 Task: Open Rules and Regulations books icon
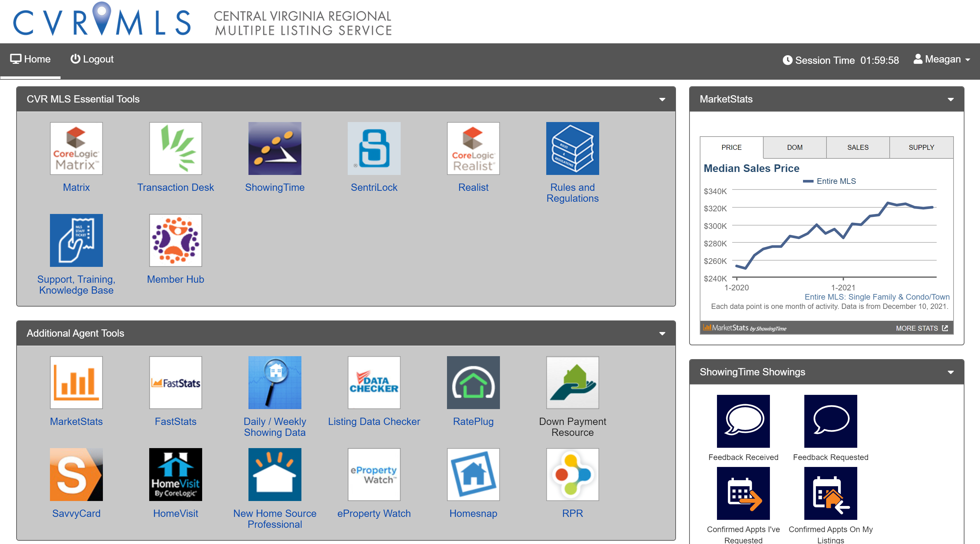573,148
